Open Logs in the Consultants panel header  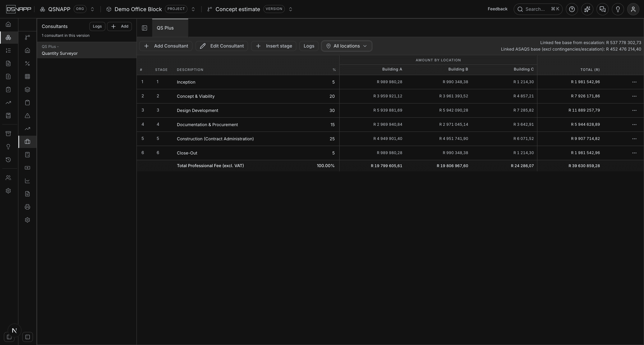pos(97,26)
